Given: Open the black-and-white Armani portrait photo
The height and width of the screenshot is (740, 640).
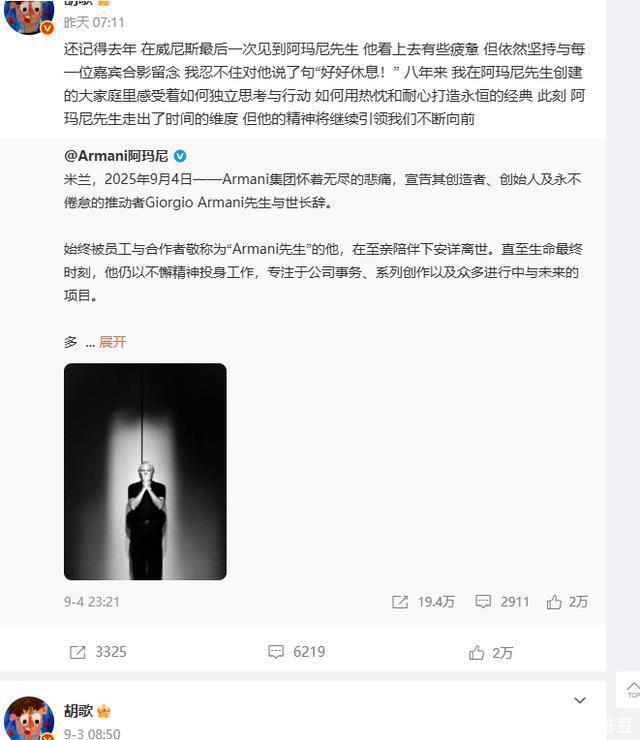Looking at the screenshot, I should (145, 471).
